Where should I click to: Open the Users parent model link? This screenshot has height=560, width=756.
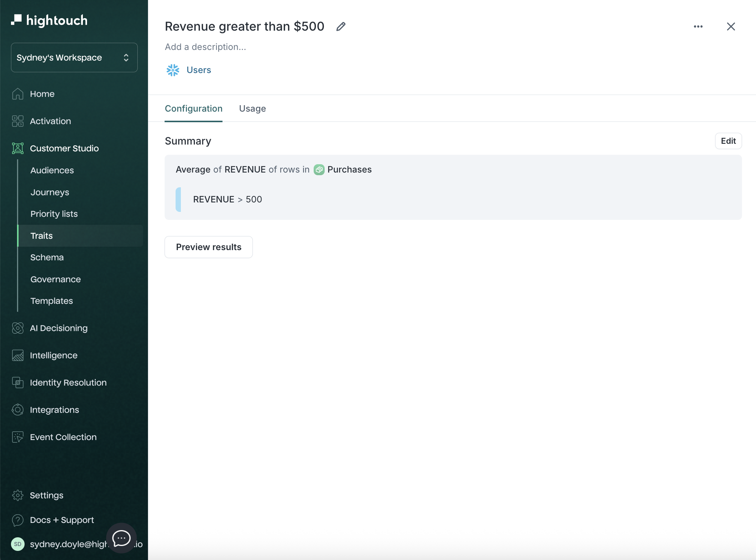pyautogui.click(x=199, y=70)
